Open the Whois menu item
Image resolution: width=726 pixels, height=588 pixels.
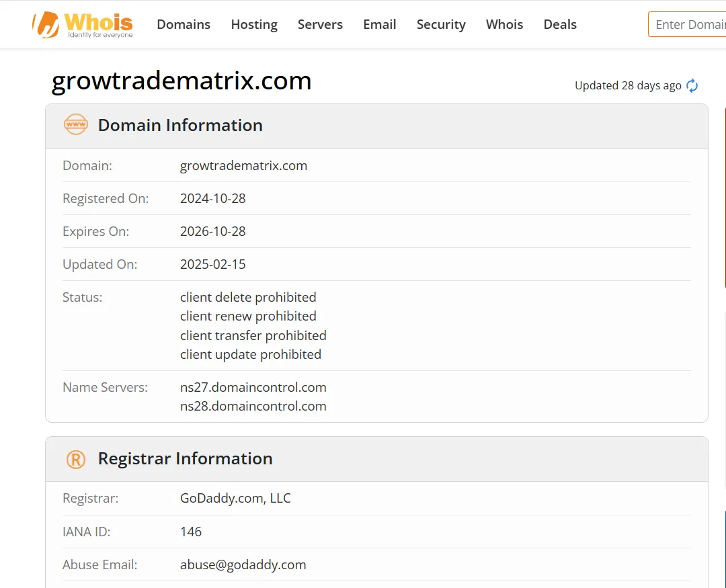point(504,25)
